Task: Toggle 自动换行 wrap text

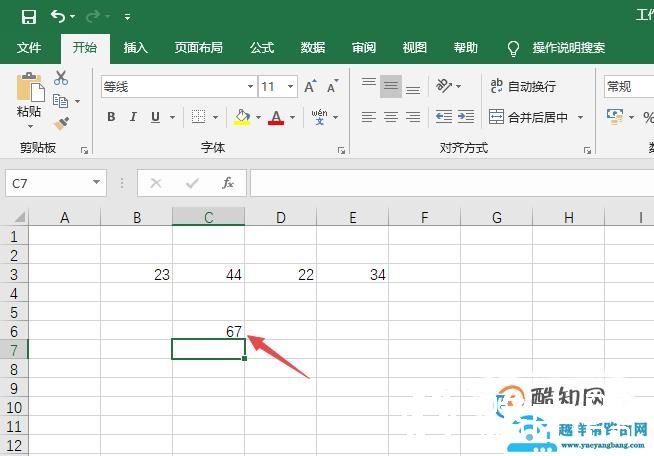Action: (523, 86)
